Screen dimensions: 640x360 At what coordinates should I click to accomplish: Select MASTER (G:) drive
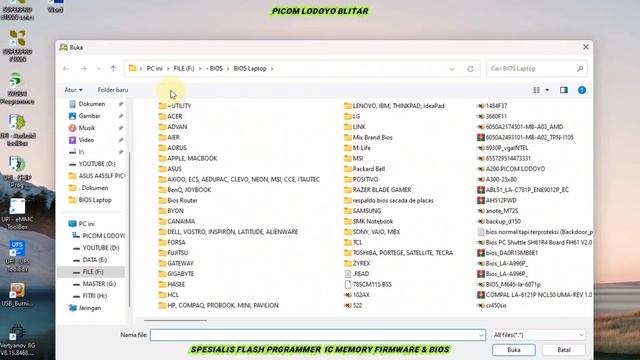99,284
